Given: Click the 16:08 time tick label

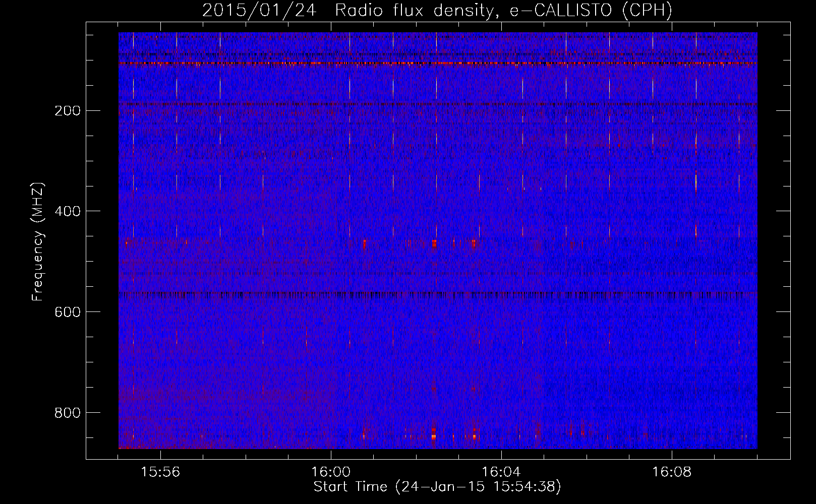Looking at the screenshot, I should [x=672, y=472].
